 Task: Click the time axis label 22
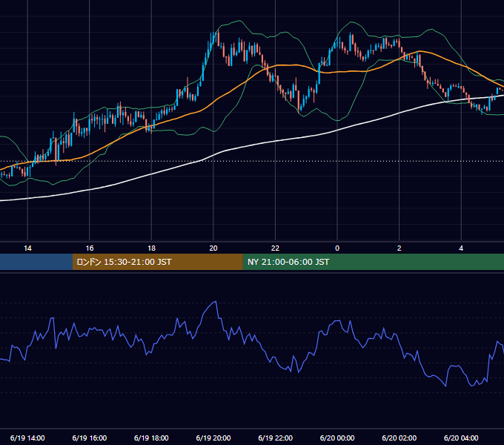point(275,248)
